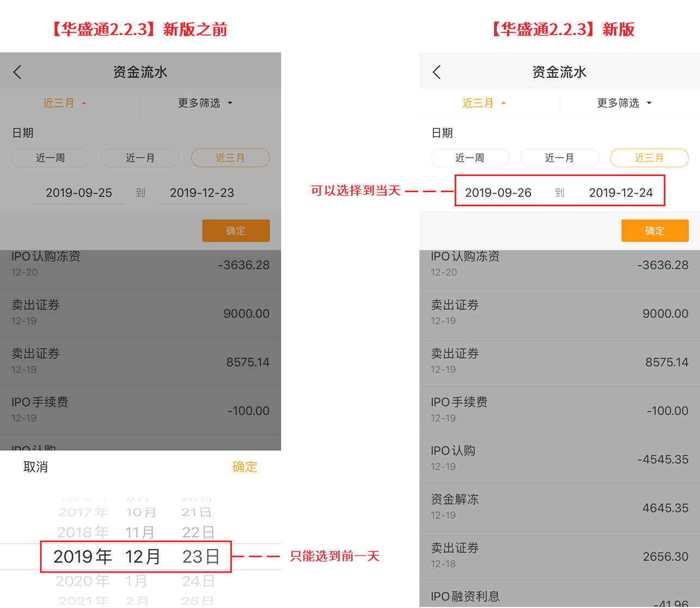Tap start date field 2019-09-26
Viewport: 700px width, 608px height.
498,193
